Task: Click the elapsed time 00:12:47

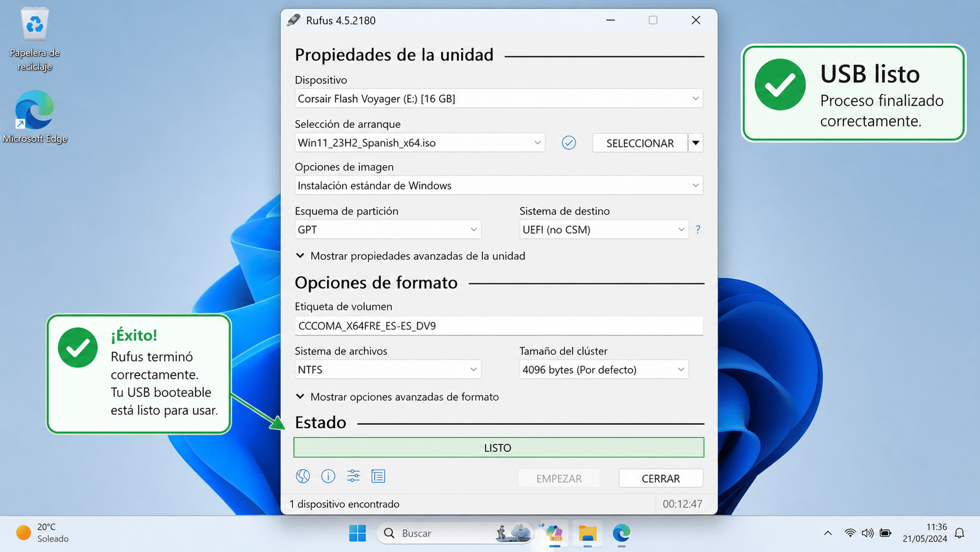Action: click(x=682, y=504)
